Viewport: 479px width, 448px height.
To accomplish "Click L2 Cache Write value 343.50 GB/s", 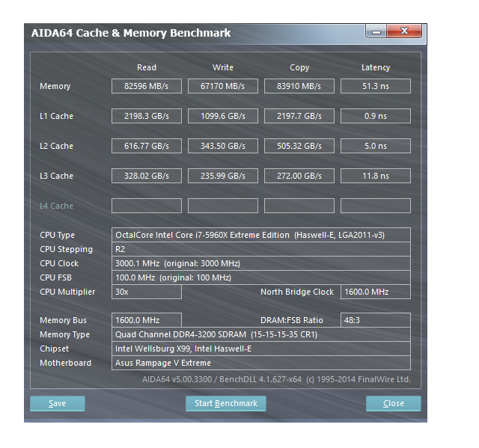I will click(x=223, y=146).
